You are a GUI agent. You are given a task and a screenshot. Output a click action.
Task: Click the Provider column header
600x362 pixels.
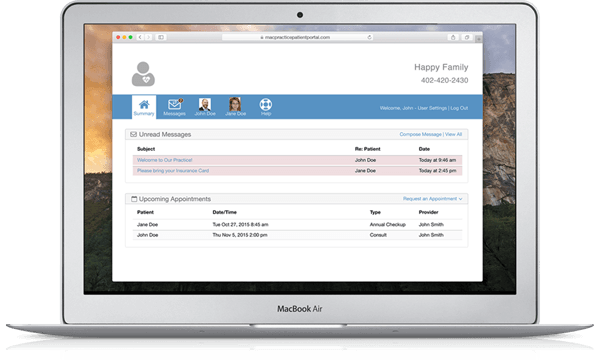[x=428, y=212]
